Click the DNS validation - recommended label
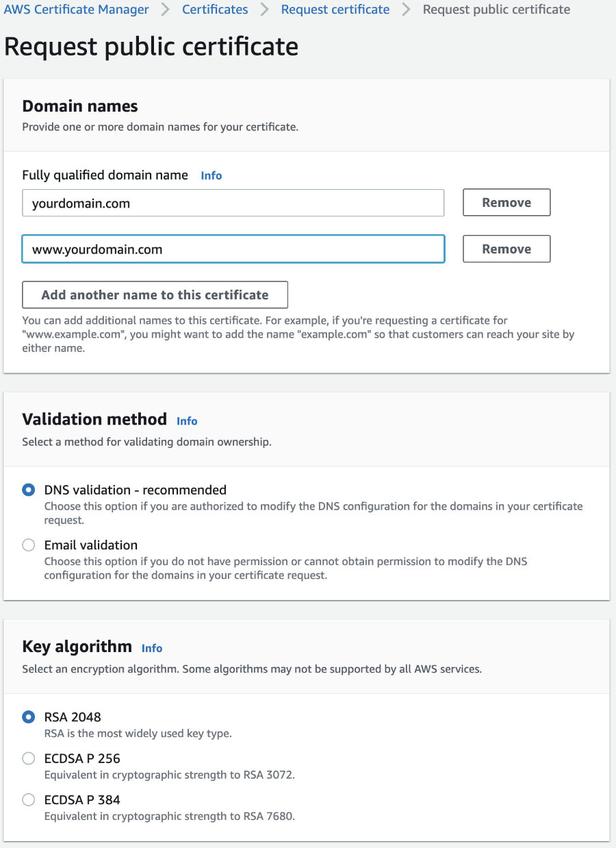The image size is (616, 848). click(x=136, y=490)
